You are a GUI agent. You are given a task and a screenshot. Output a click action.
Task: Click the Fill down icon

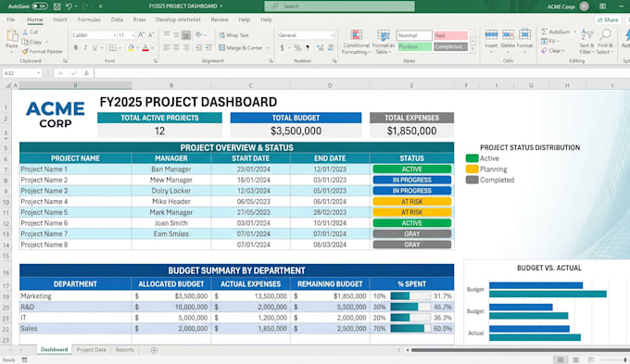(545, 41)
